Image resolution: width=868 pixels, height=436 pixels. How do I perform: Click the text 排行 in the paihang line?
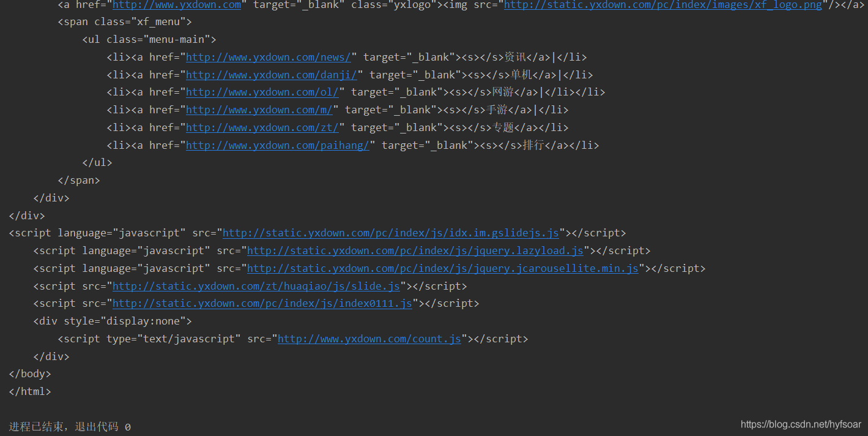point(533,145)
